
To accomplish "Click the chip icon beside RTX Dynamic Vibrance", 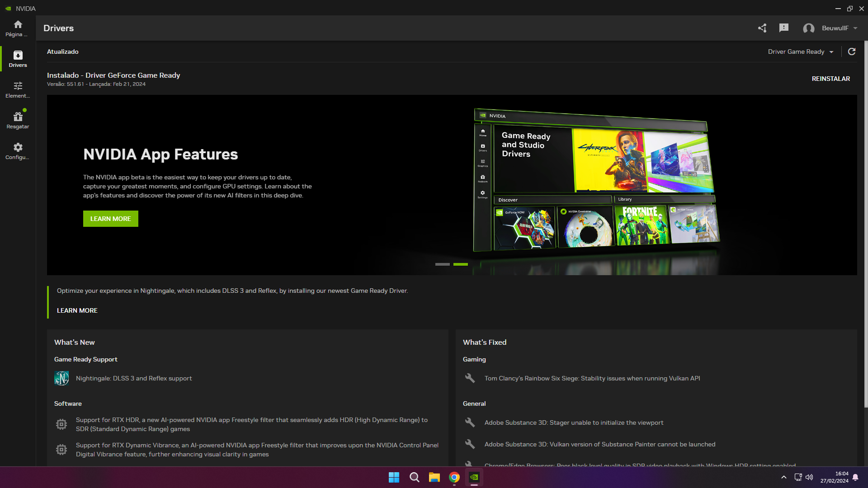I will click(61, 450).
